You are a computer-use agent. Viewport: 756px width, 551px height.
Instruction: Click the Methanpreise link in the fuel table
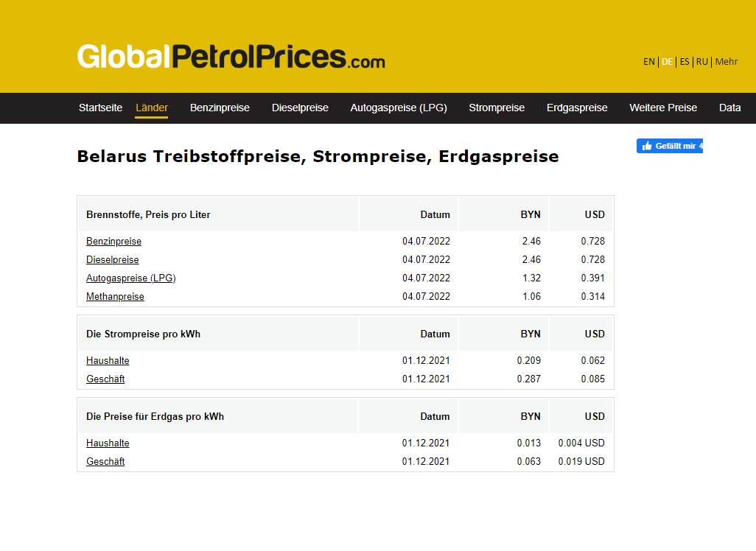[115, 297]
